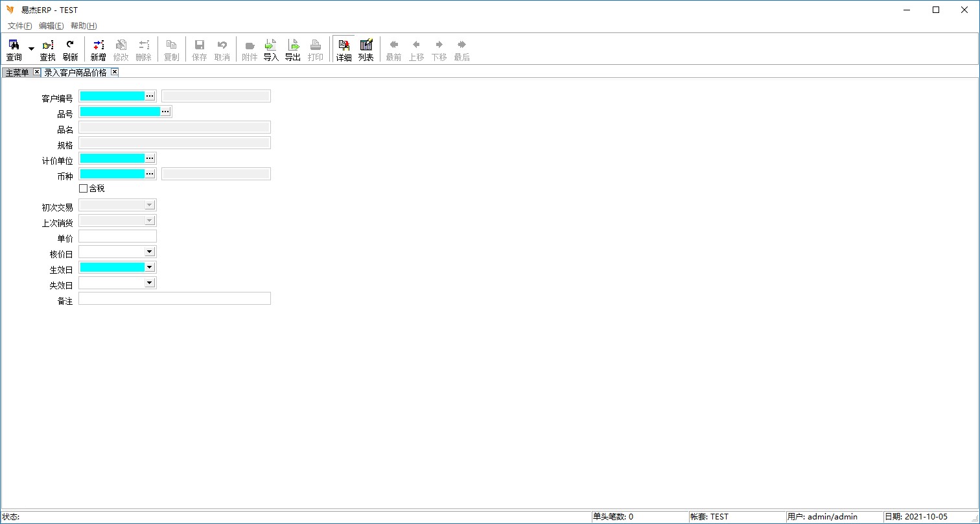The width and height of the screenshot is (980, 524).
Task: Select the 详细 (Detail) view icon
Action: [x=344, y=49]
